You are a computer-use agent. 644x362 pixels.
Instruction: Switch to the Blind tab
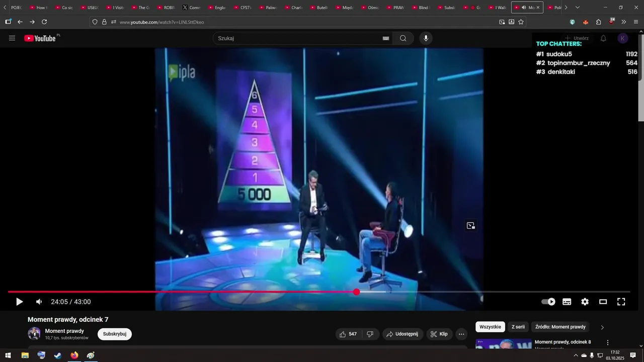click(x=421, y=8)
